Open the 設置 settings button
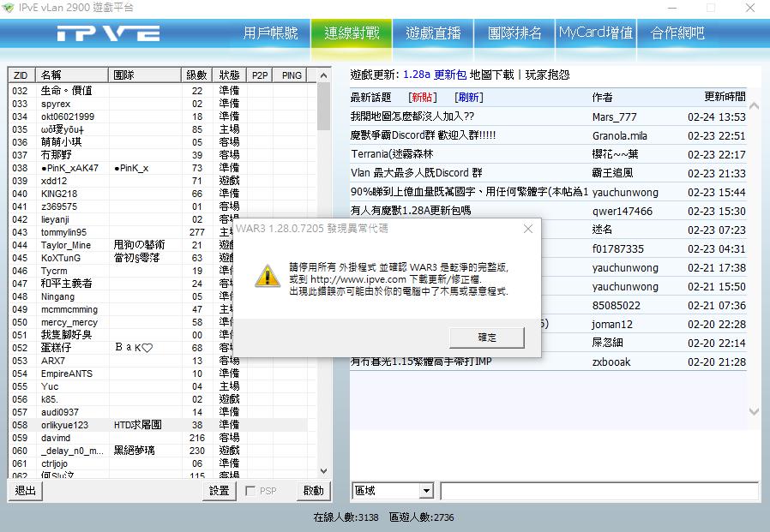770x532 pixels. [x=219, y=490]
